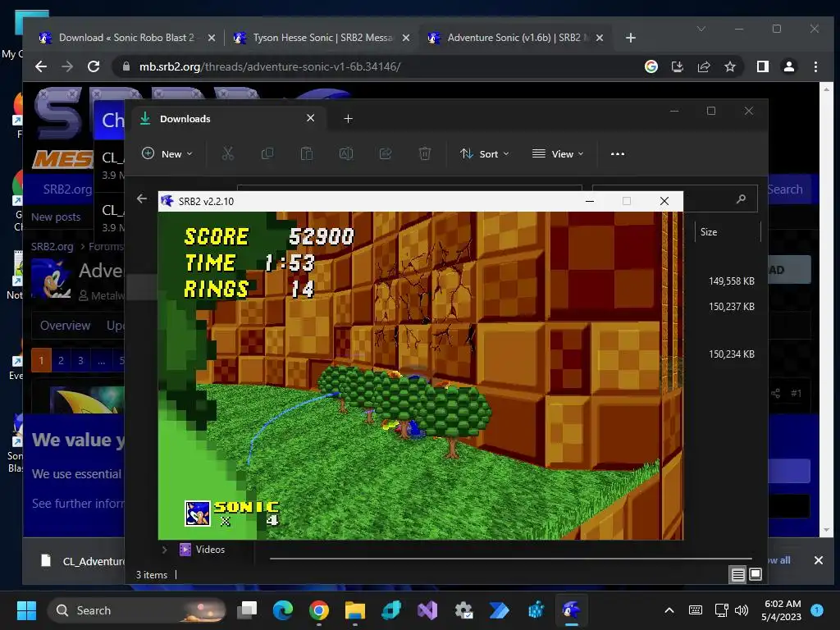The width and height of the screenshot is (840, 630).
Task: Close the Tyson Hesse Sonic tab
Action: [x=406, y=38]
